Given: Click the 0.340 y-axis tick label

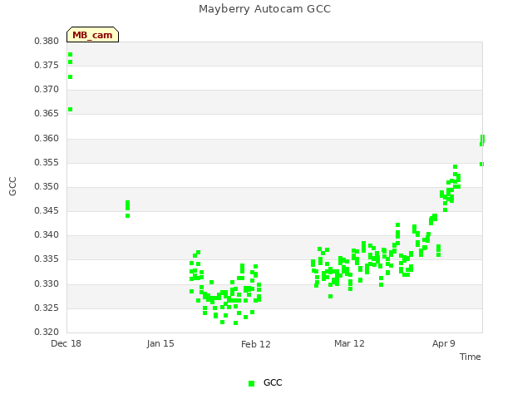Looking at the screenshot, I should (47, 234).
